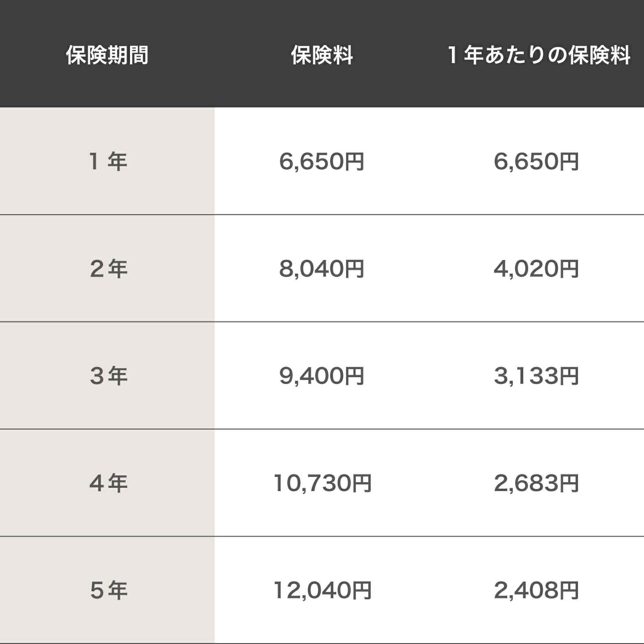Select the 2年 period row label
644x644 pixels.
point(108,269)
